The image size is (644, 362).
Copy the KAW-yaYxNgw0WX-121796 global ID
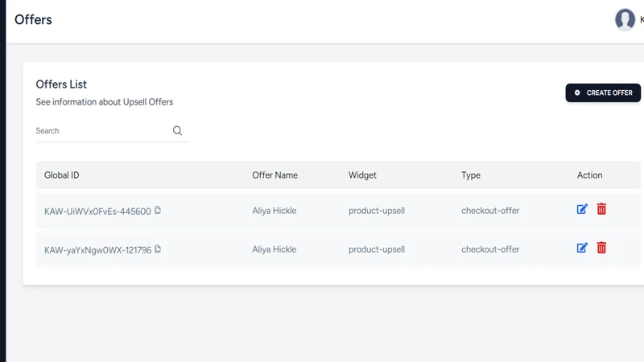[158, 249]
